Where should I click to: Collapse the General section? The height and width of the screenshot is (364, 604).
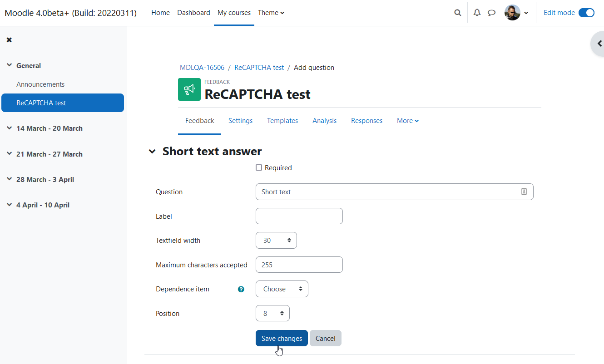coord(9,65)
